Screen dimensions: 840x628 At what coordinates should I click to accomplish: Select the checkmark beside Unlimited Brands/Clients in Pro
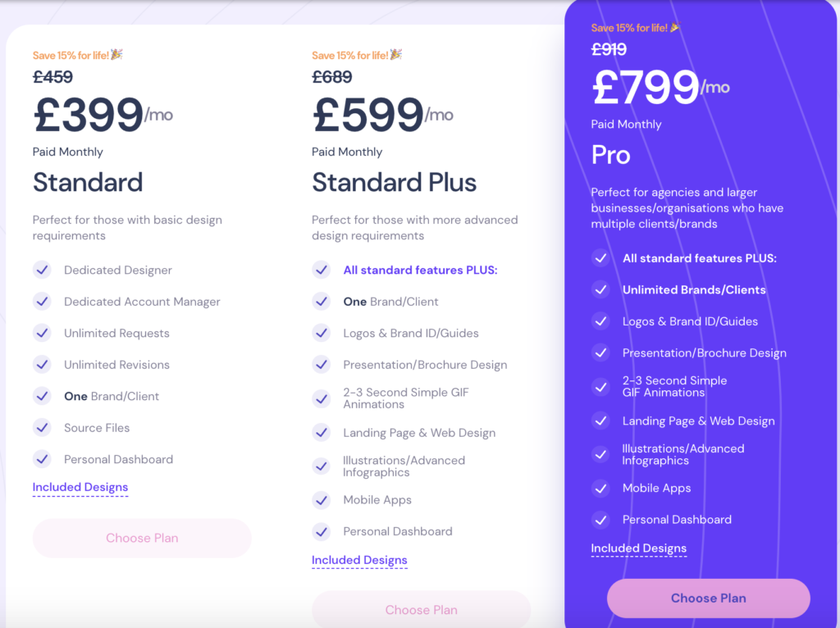point(600,289)
